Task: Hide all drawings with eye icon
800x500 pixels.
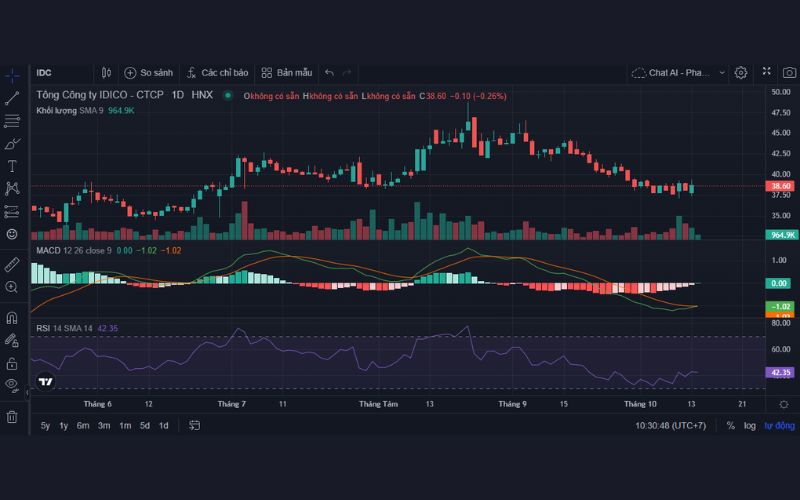Action: [12, 384]
